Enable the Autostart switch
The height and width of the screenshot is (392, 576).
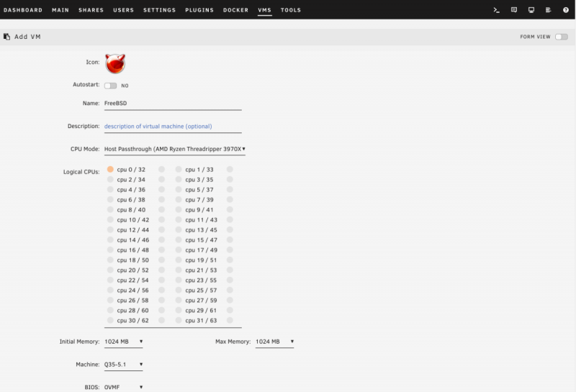click(110, 86)
